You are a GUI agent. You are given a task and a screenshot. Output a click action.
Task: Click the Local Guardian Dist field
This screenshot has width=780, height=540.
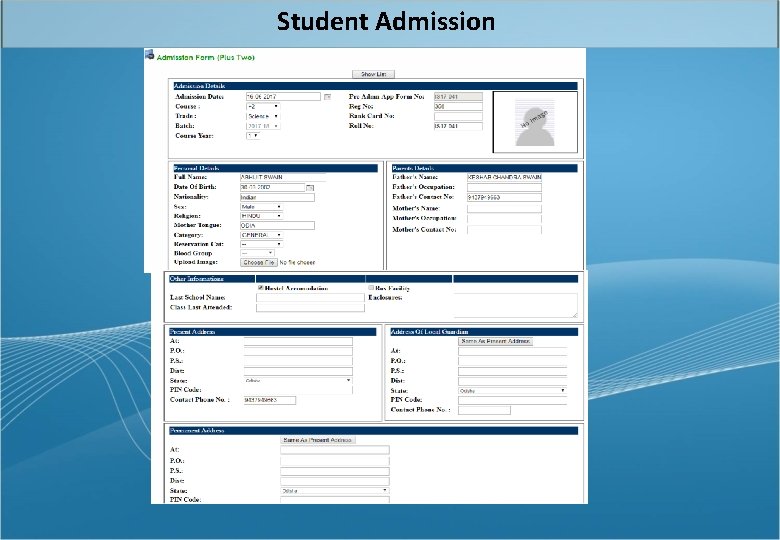[x=512, y=381]
